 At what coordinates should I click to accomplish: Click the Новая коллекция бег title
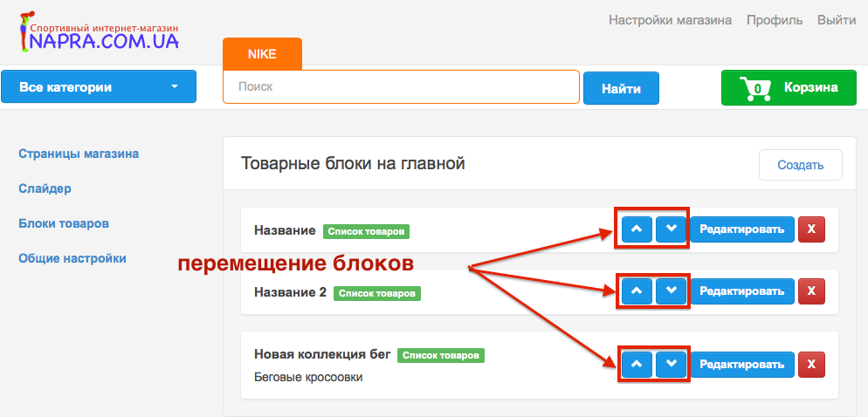coord(323,354)
